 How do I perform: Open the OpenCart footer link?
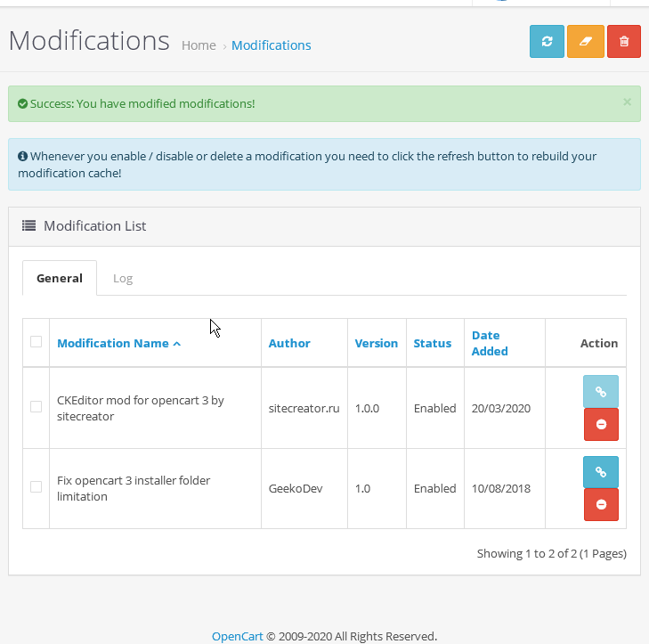click(x=237, y=636)
